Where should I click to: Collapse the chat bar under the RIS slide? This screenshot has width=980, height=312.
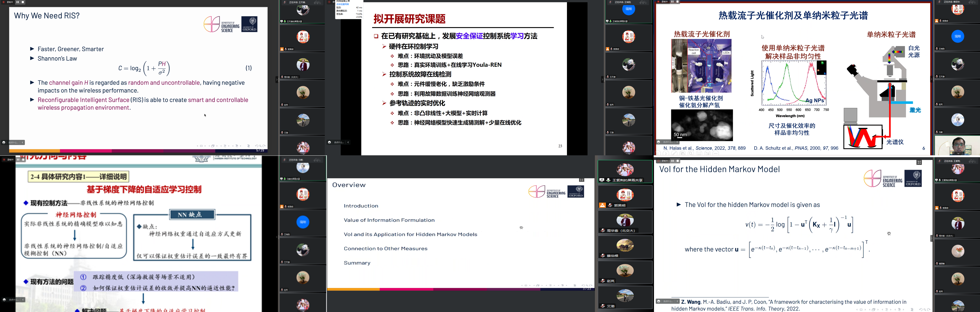tap(22, 142)
